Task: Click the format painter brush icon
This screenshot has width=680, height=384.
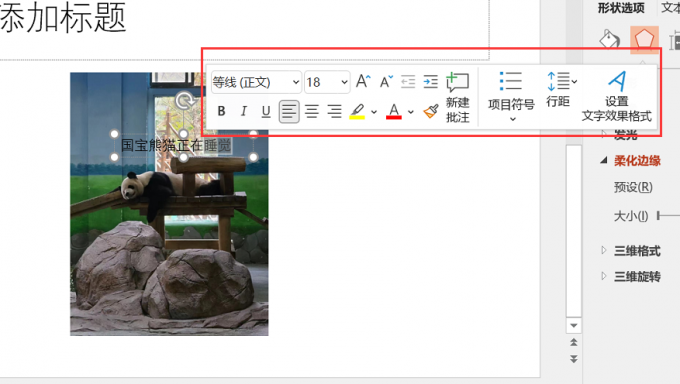Action: click(x=431, y=111)
